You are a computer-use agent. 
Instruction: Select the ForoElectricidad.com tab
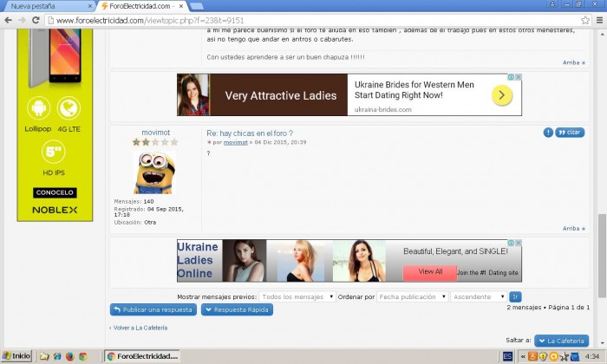click(141, 6)
